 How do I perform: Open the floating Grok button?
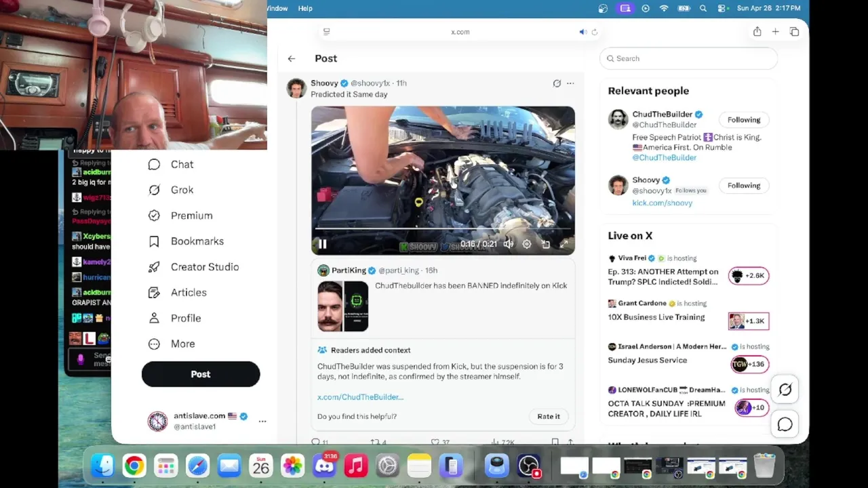(x=785, y=390)
